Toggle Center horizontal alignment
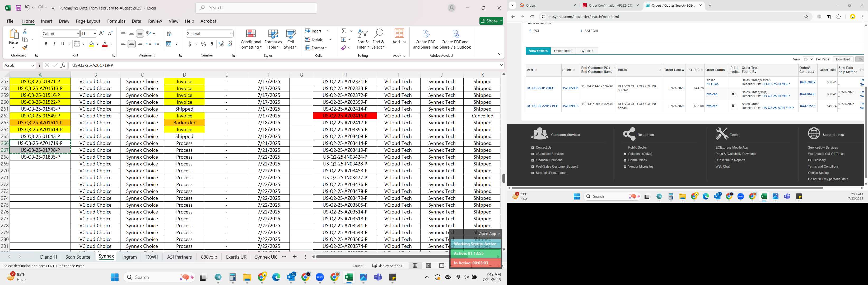Viewport: 868px width, 285px height. click(131, 44)
